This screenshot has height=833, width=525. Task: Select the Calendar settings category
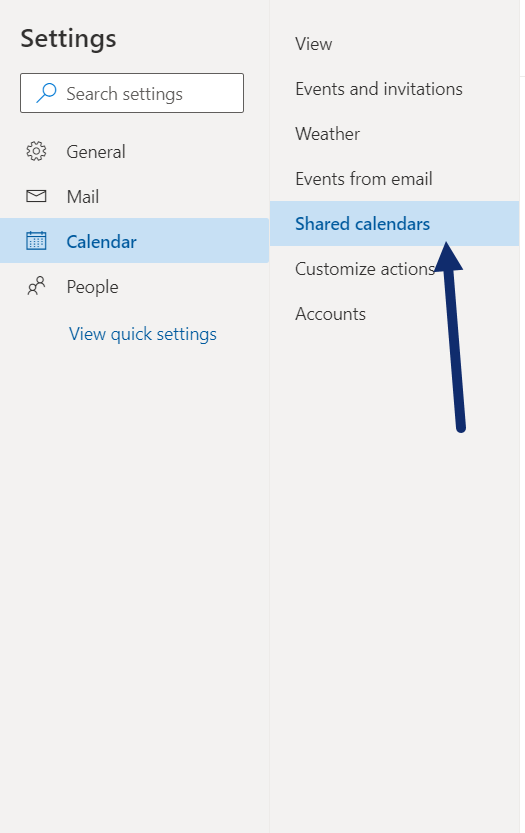point(134,241)
